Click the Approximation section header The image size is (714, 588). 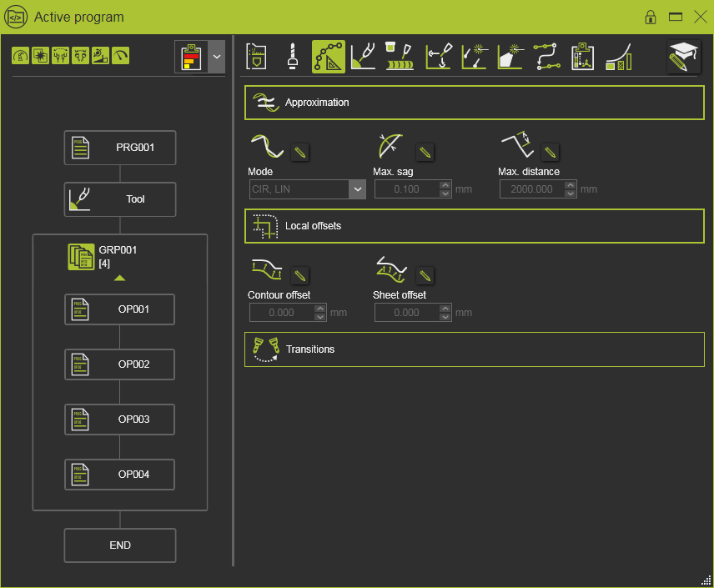pyautogui.click(x=475, y=103)
